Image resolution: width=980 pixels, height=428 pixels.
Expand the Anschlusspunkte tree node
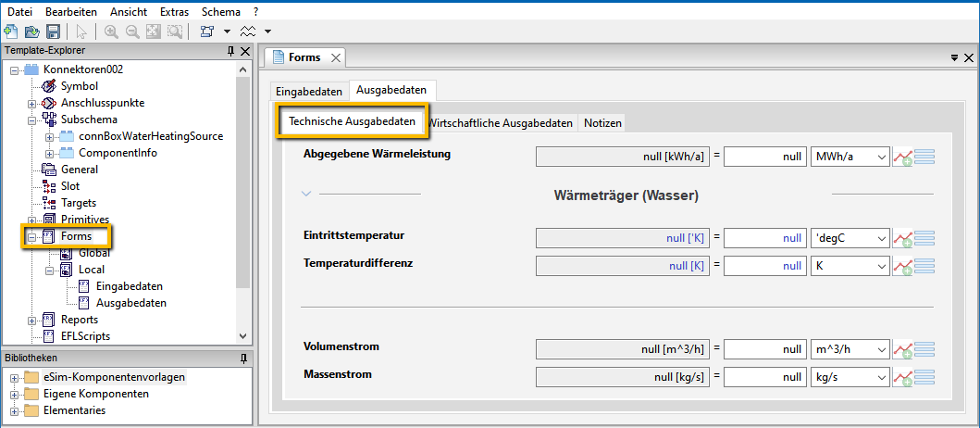31,103
